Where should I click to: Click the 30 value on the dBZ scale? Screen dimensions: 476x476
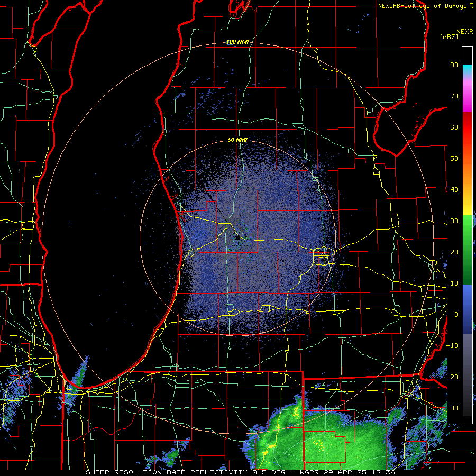(454, 221)
